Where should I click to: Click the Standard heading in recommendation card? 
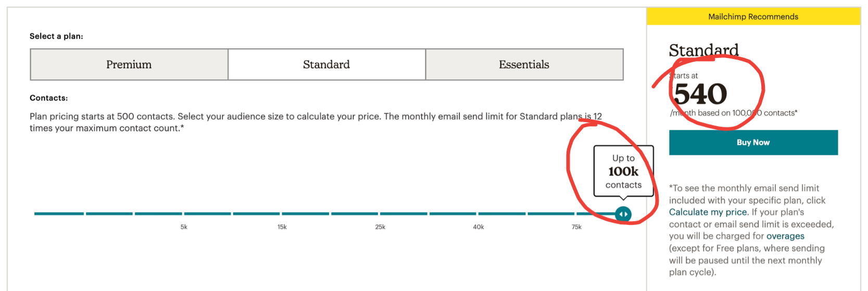point(704,50)
